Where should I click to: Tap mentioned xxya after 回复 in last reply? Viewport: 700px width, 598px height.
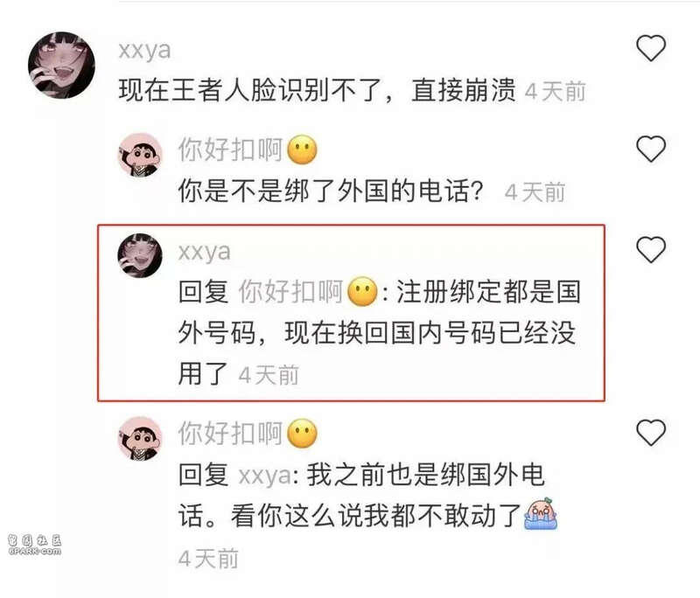265,476
